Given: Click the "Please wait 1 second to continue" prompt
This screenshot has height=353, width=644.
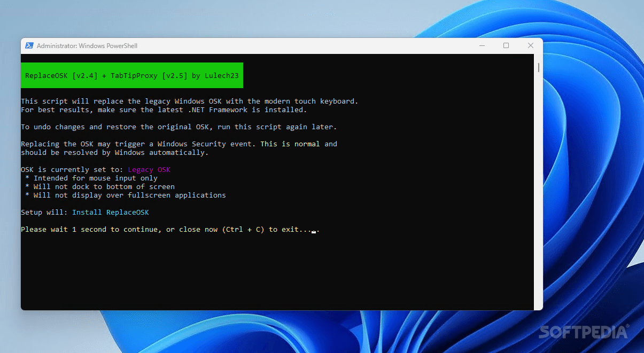Looking at the screenshot, I should [x=170, y=230].
